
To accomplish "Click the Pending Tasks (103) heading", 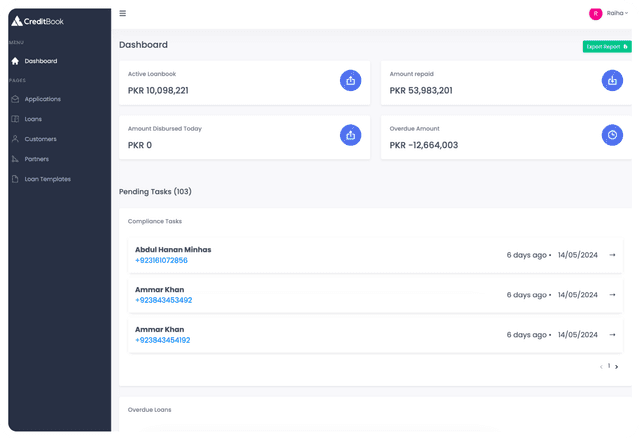I will [x=155, y=192].
